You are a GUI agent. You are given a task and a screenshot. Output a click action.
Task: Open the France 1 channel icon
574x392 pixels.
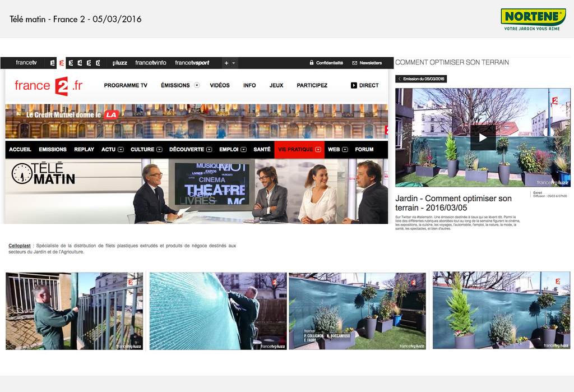click(x=52, y=63)
